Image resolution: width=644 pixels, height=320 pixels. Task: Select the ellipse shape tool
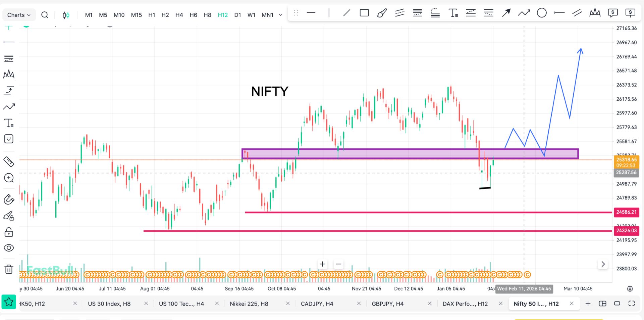541,13
